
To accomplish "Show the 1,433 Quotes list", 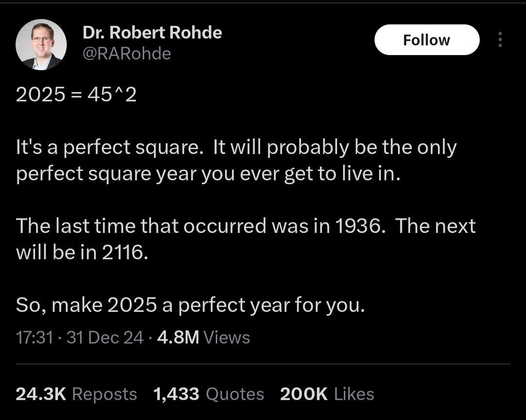I will pos(208,394).
